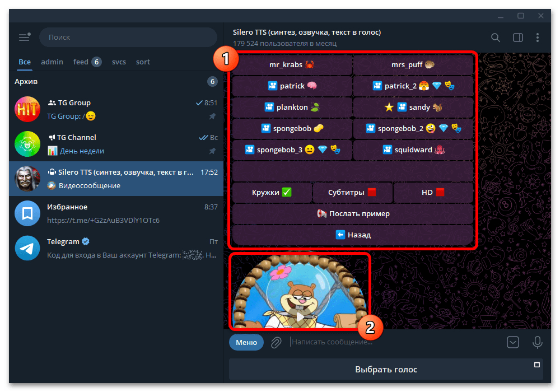Toggle the HD option
The height and width of the screenshot is (392, 560).
click(x=433, y=192)
